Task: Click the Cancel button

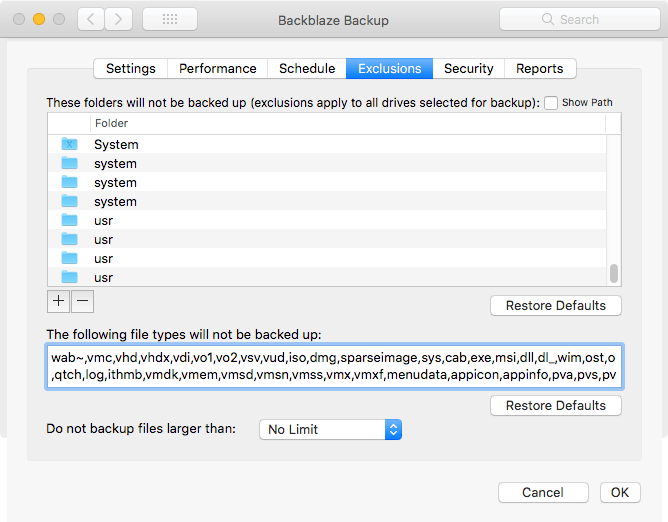Action: point(543,493)
